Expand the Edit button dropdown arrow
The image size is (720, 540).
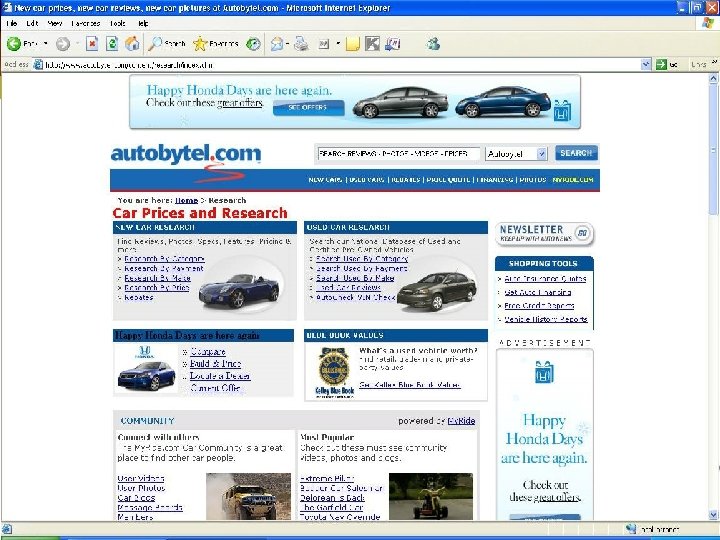coord(338,44)
